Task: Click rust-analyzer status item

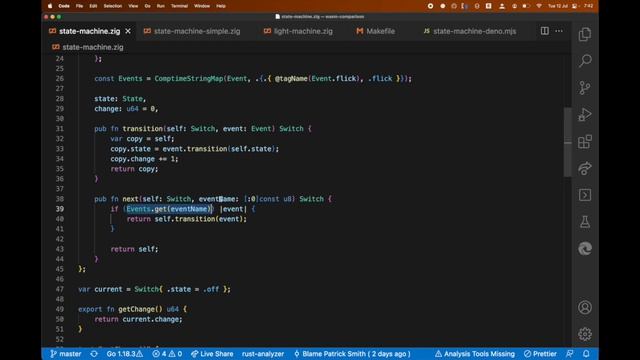Action: [x=263, y=354]
